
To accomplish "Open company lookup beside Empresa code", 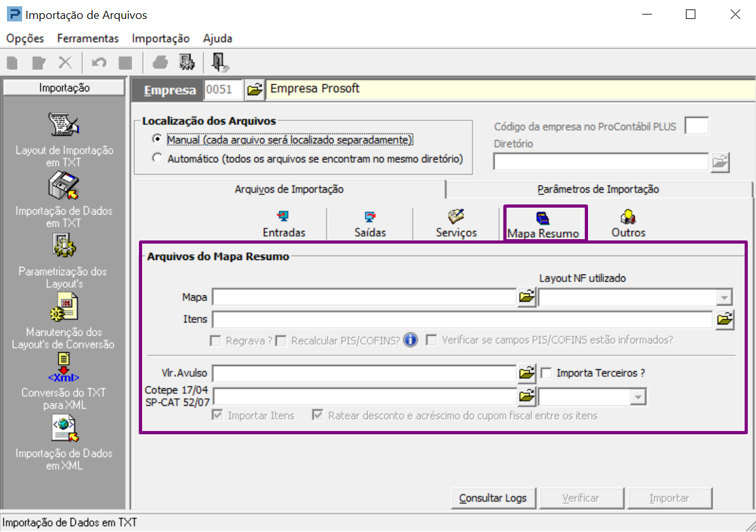I will tap(255, 90).
